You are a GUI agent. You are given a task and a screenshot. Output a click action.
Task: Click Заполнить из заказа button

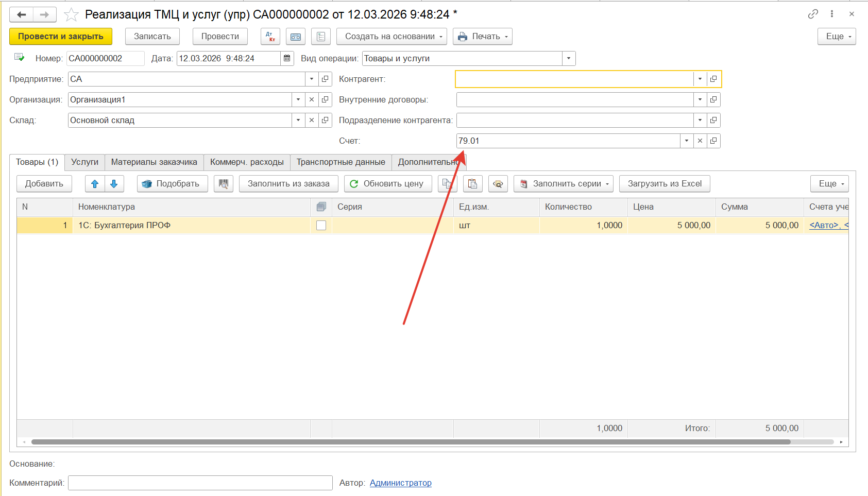pos(288,184)
